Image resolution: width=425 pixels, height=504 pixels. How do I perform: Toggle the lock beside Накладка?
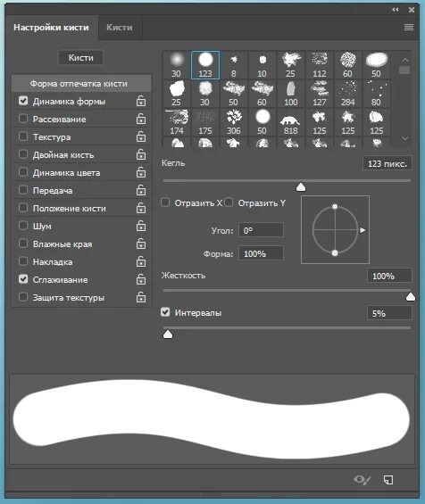coord(140,261)
